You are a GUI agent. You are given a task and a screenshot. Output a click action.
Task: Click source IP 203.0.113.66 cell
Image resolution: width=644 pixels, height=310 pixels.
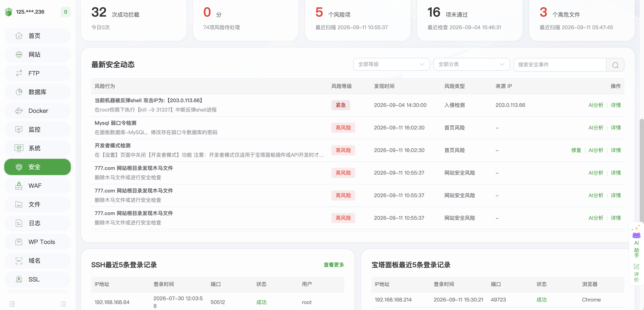tap(510, 105)
